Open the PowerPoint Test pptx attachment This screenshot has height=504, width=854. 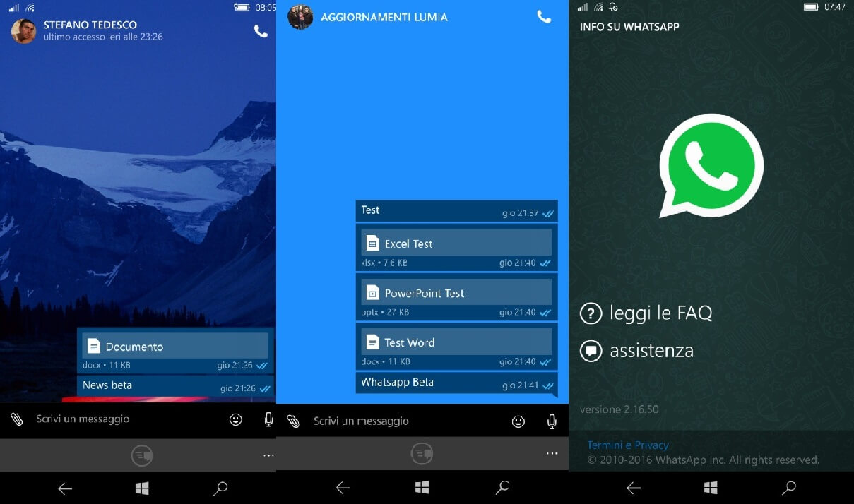(456, 292)
